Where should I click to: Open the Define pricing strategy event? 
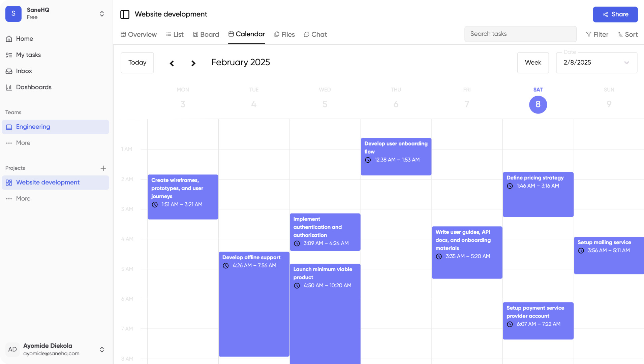[538, 195]
